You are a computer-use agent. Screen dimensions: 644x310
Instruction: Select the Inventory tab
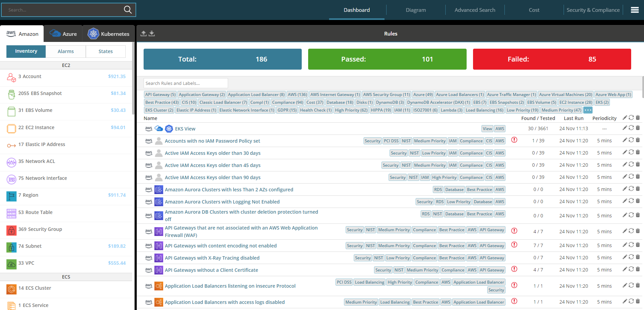coord(26,51)
